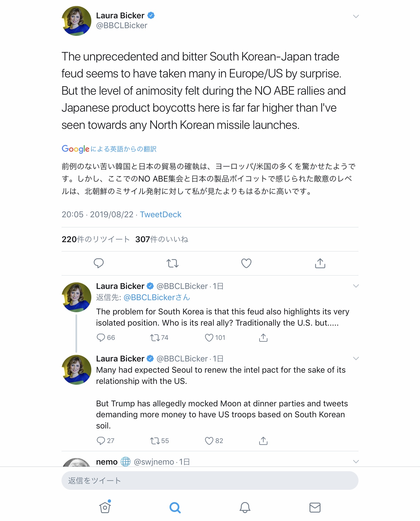Open options chevron on nemo's tweet
Screen dimensions: 420x521
pos(356,462)
